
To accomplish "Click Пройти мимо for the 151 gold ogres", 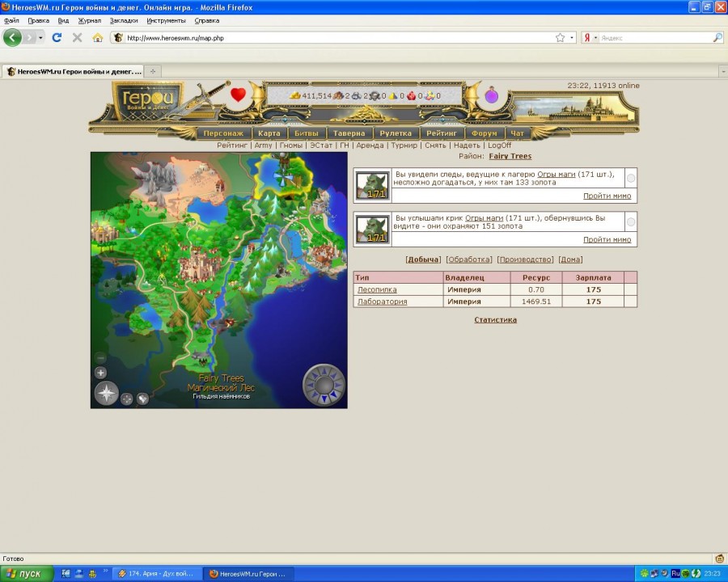I will (x=607, y=239).
